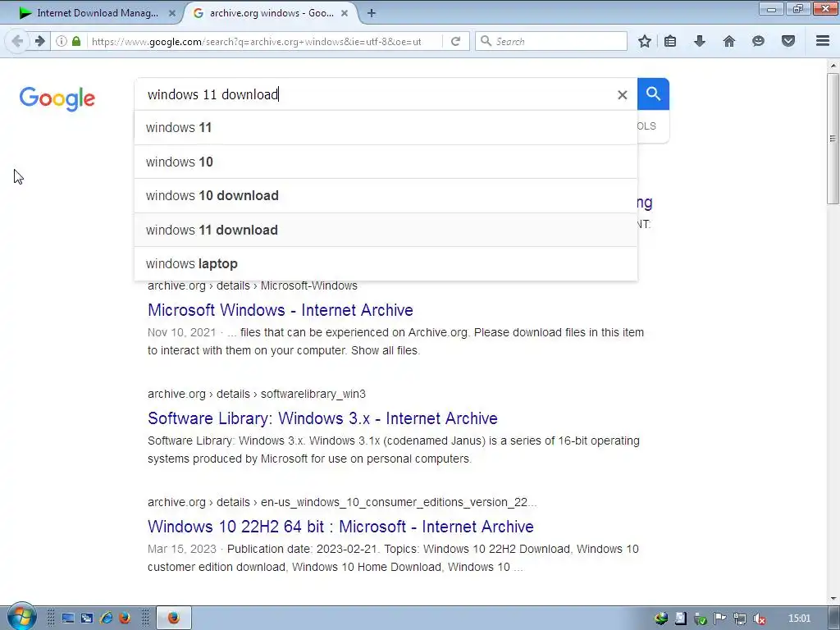The image size is (840, 630).
Task: Click the scrollbar up arrow
Action: coord(833,66)
